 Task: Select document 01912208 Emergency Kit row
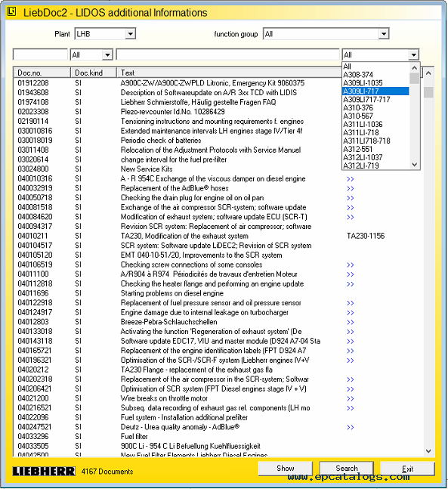pyautogui.click(x=178, y=83)
